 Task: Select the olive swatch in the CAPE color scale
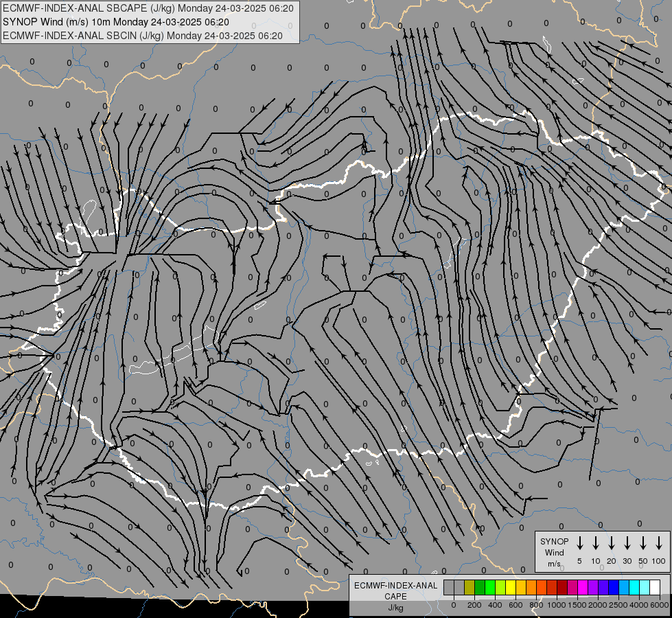click(470, 587)
